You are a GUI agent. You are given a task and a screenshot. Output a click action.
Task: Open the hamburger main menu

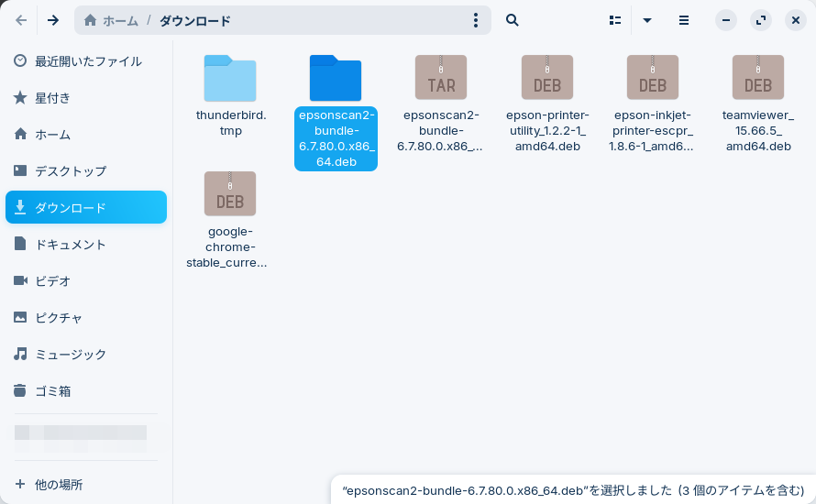(684, 20)
